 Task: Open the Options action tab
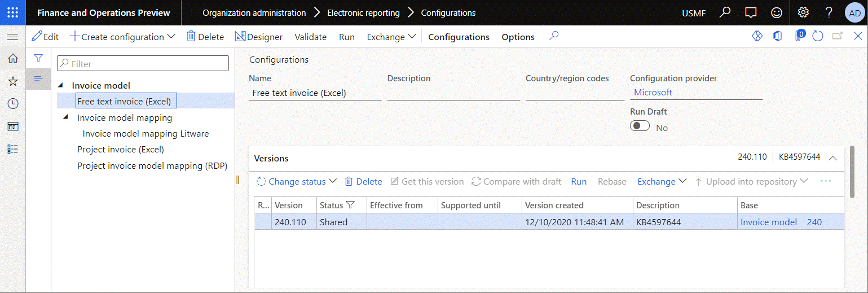coord(518,37)
